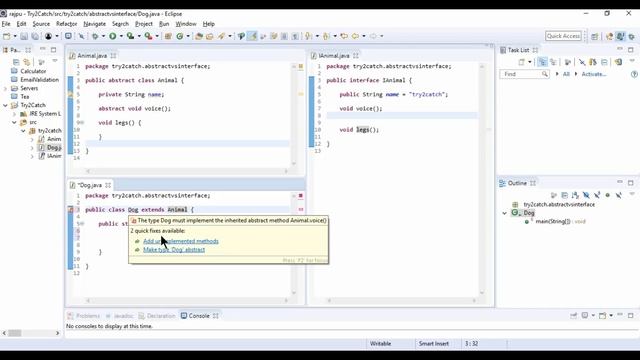Open the New Task dropdown arrow in Task List

[530, 62]
